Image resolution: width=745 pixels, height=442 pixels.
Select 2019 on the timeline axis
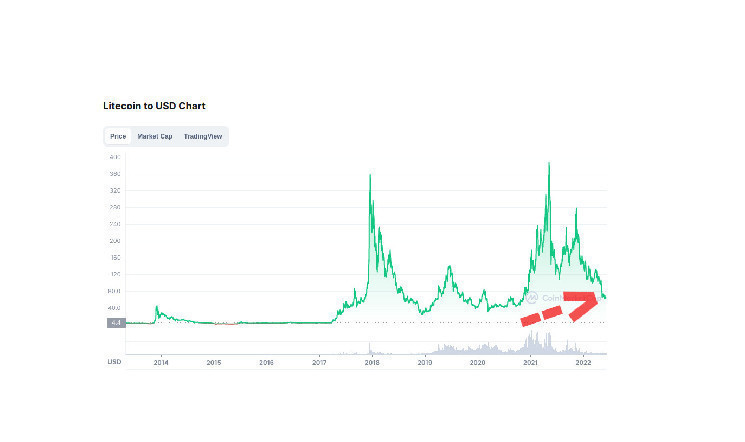coord(424,362)
